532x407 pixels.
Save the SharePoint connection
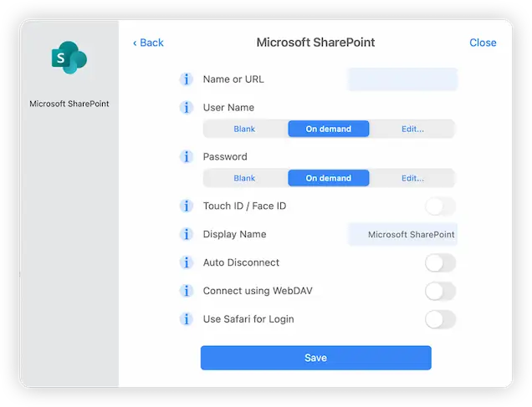(x=316, y=358)
